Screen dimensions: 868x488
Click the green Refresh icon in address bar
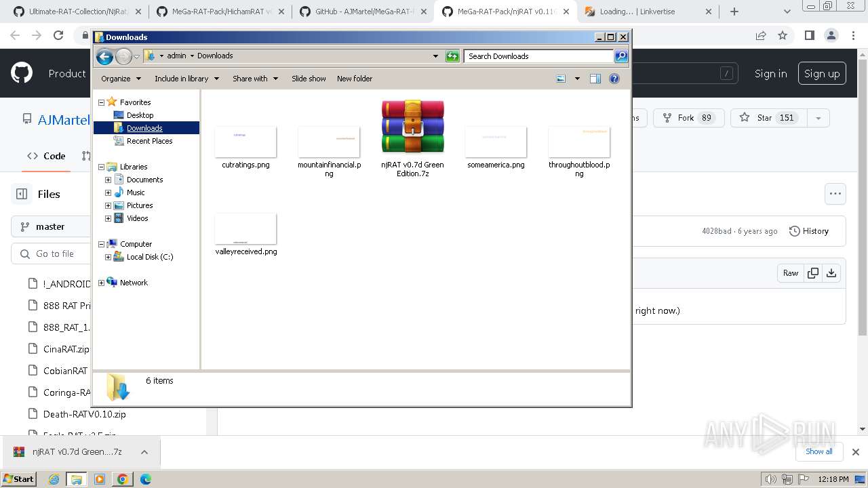click(x=452, y=56)
